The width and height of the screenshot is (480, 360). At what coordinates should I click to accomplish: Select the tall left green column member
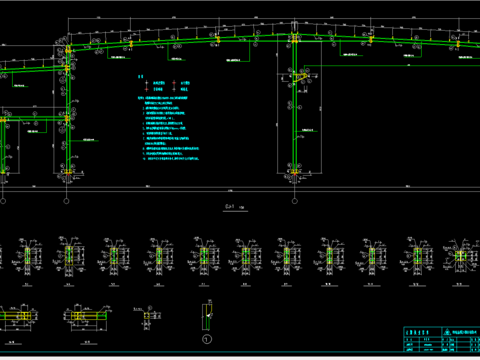68,110
